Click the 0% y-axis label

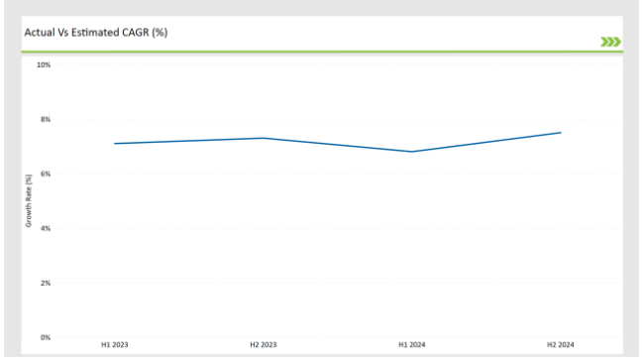pyautogui.click(x=46, y=338)
